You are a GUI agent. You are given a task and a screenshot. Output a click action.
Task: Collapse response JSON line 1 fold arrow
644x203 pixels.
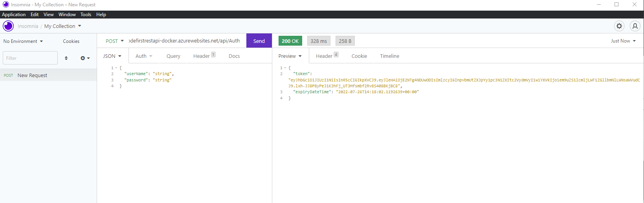(285, 68)
